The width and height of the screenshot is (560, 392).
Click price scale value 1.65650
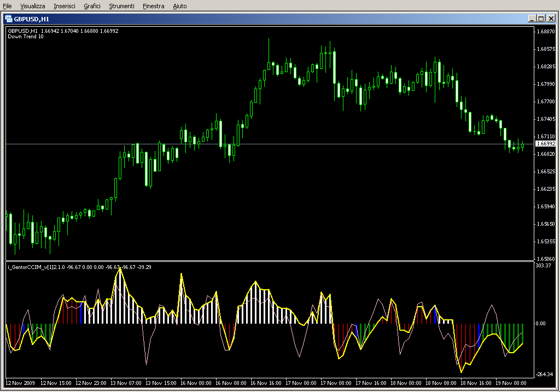coord(546,224)
